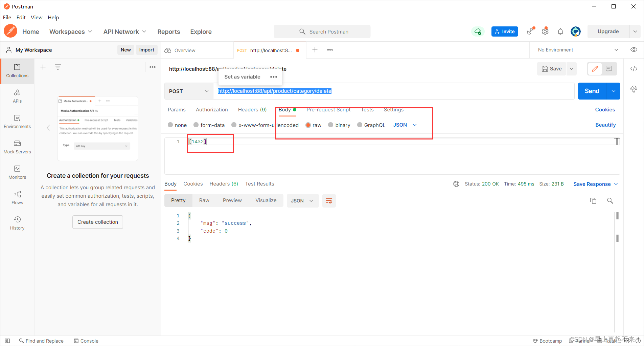Screen dimensions: 644x346
Task: Open the POST method dropdown
Action: (x=189, y=91)
